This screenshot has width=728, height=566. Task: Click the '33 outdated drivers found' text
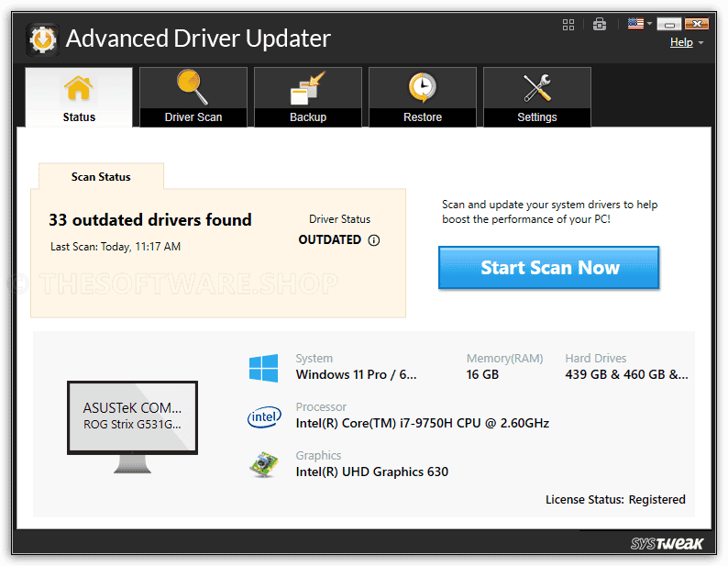click(x=150, y=220)
